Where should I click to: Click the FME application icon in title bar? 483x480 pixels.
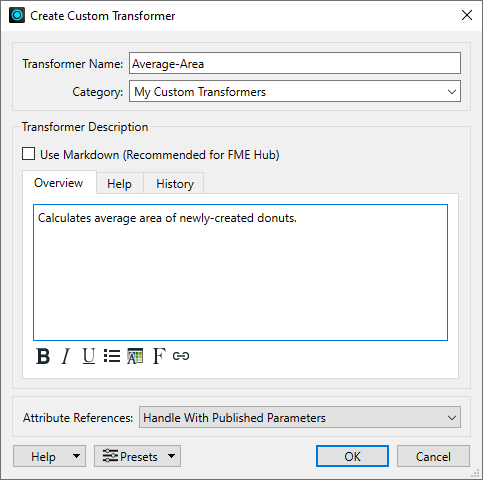17,15
